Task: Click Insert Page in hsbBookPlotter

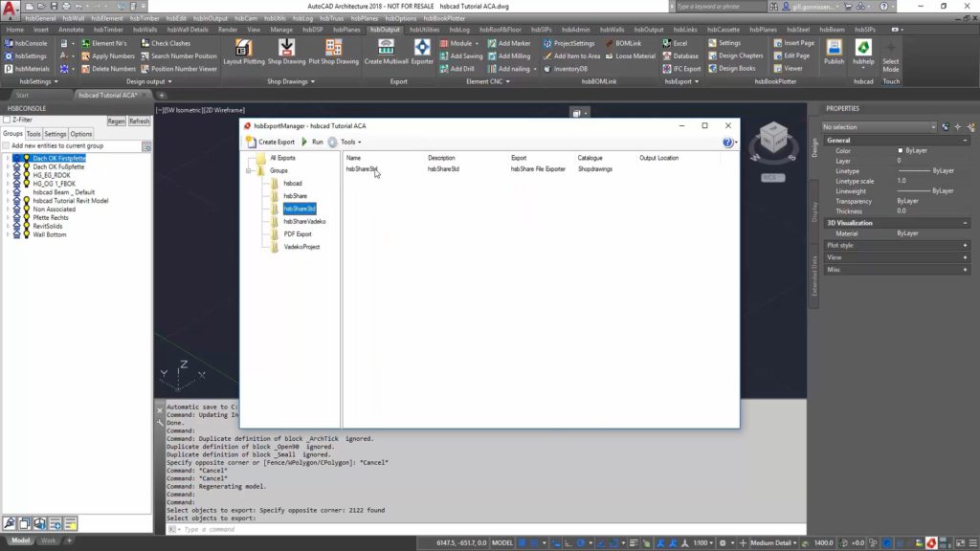Action: coord(793,43)
